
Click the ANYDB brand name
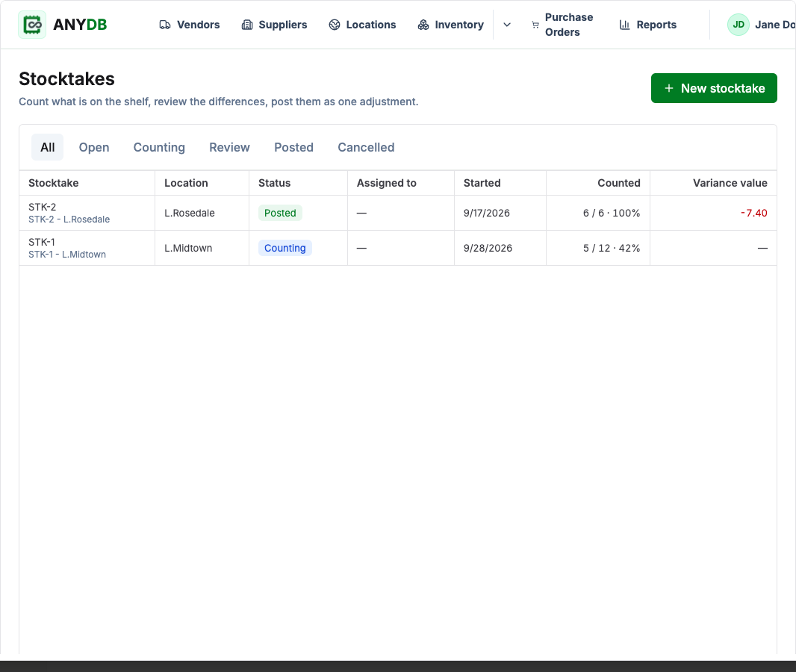[x=80, y=25]
